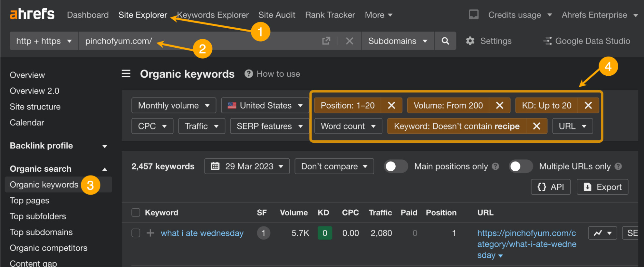This screenshot has width=644, height=267.
Task: Open the Ahrefs Enterprise account dropdown
Action: click(x=600, y=15)
